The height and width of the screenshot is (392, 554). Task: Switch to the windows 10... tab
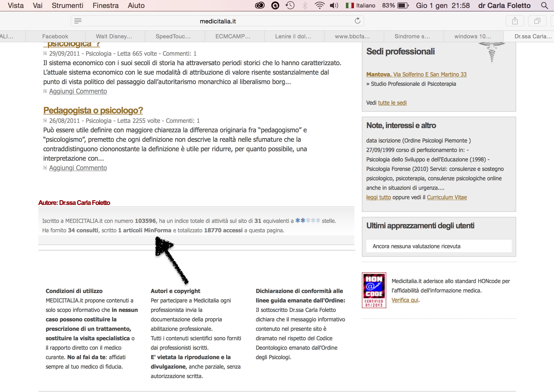coord(473,36)
